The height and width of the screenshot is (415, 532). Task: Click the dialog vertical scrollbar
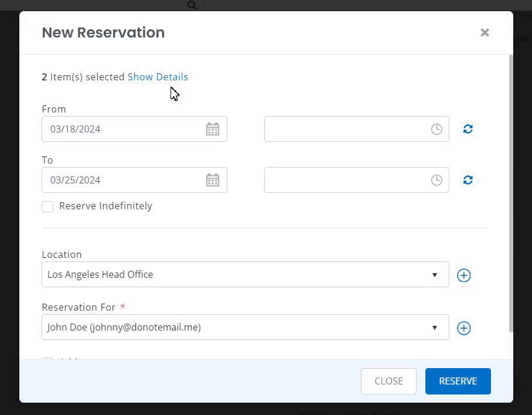pos(511,193)
